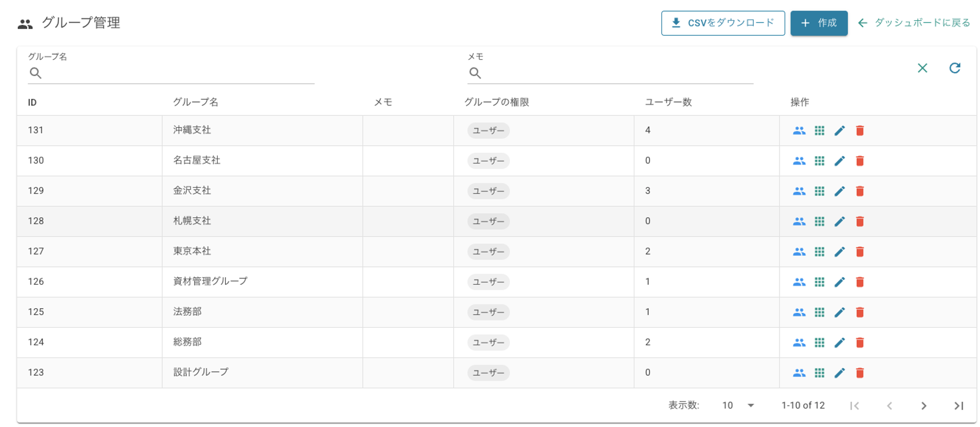Go to the next page of groups
The height and width of the screenshot is (427, 980).
coord(924,406)
